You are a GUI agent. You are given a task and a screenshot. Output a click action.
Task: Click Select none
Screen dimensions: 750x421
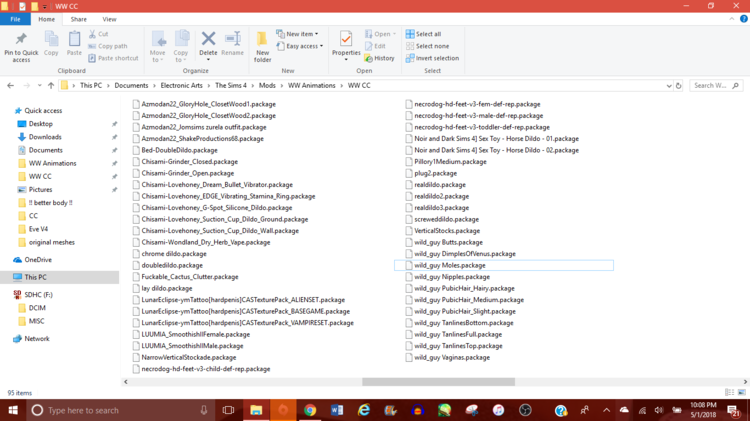427,46
